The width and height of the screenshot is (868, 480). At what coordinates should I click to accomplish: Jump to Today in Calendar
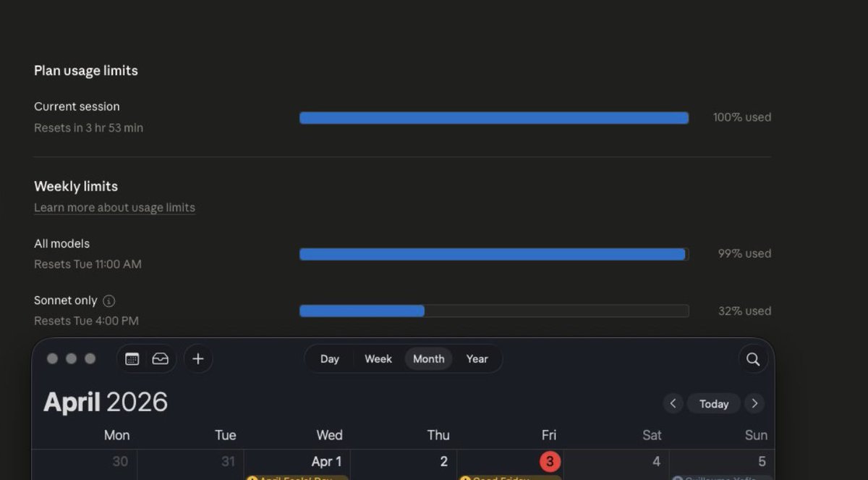(714, 404)
